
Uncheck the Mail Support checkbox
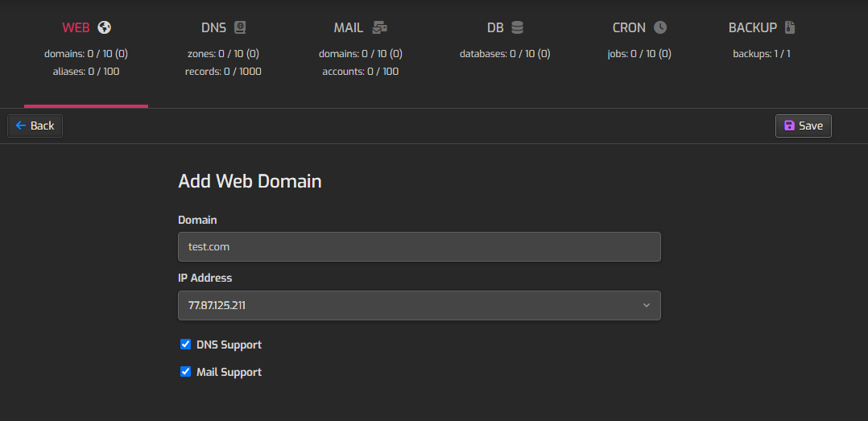point(186,372)
